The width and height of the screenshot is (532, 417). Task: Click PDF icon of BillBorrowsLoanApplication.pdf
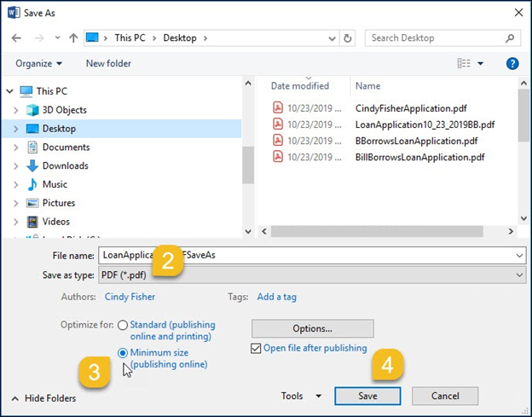(278, 157)
